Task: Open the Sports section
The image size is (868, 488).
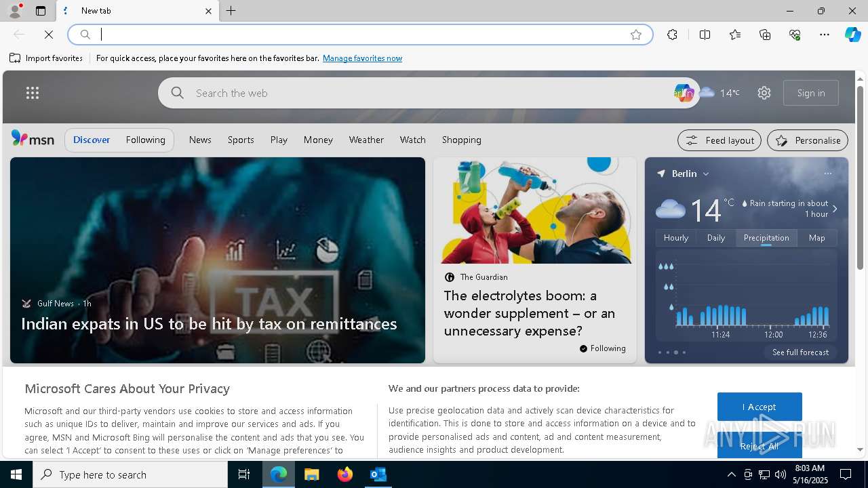Action: (x=241, y=140)
